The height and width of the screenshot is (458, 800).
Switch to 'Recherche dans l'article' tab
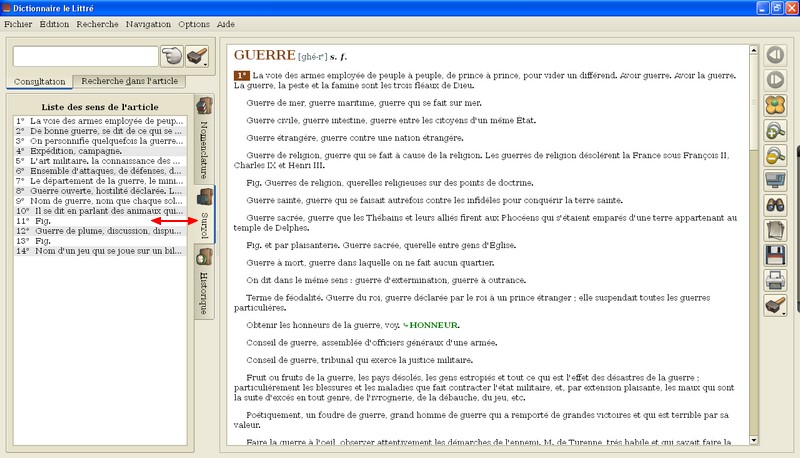tap(130, 81)
